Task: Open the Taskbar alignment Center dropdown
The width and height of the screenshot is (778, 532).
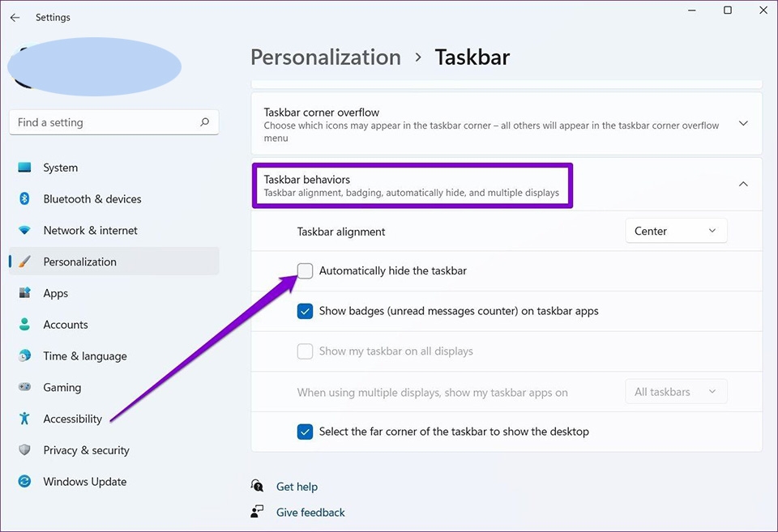Action: point(676,231)
